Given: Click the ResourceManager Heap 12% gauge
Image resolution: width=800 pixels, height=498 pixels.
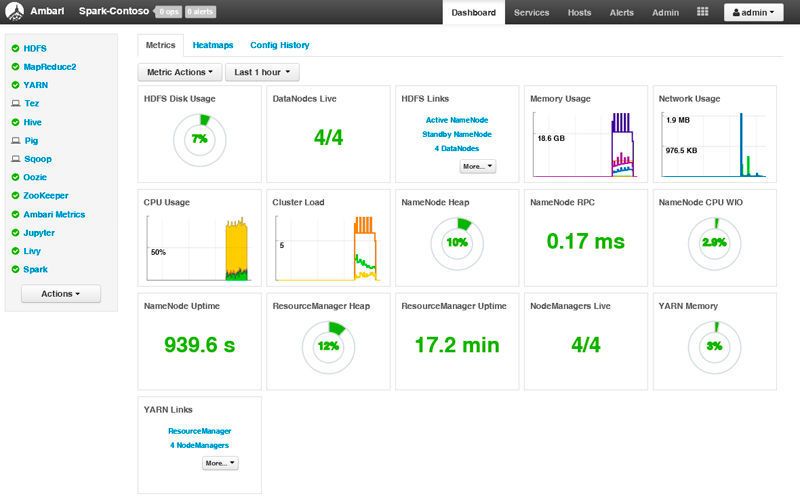Looking at the screenshot, I should point(329,346).
